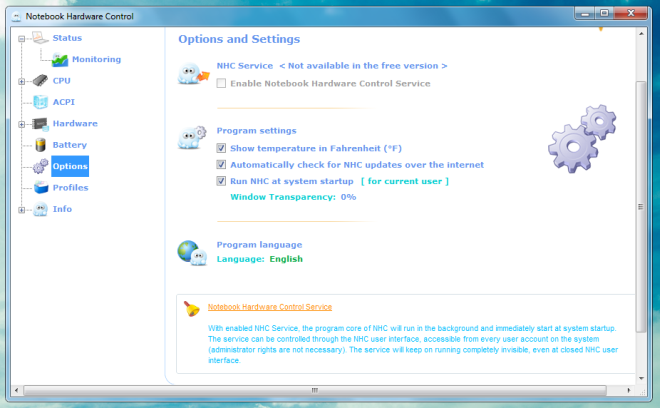This screenshot has height=408, width=660.
Task: Select Info in the sidebar
Action: [x=62, y=209]
